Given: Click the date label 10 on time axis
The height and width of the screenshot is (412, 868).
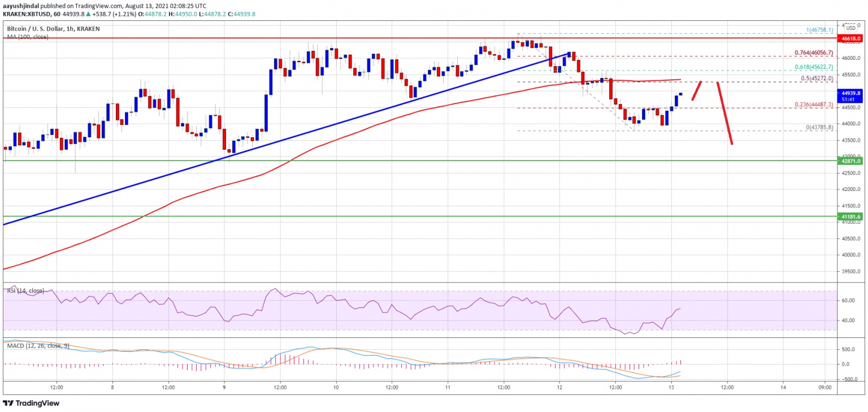Looking at the screenshot, I should (336, 387).
